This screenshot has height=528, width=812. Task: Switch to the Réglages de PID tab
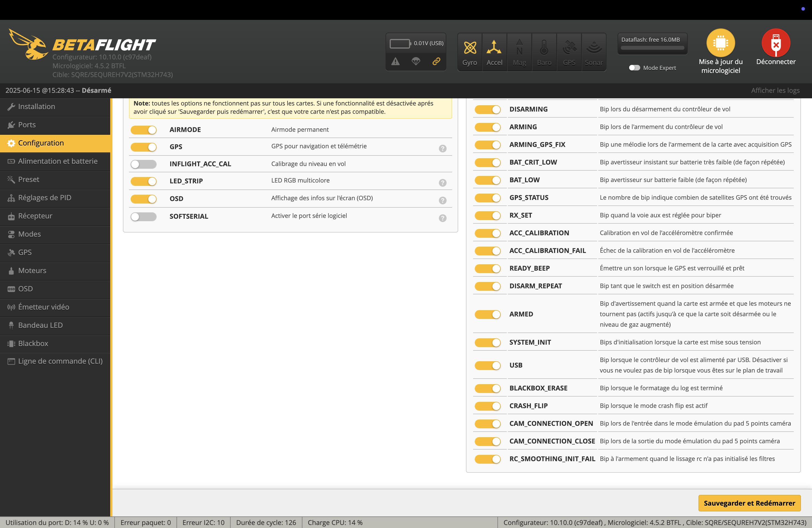pyautogui.click(x=44, y=197)
